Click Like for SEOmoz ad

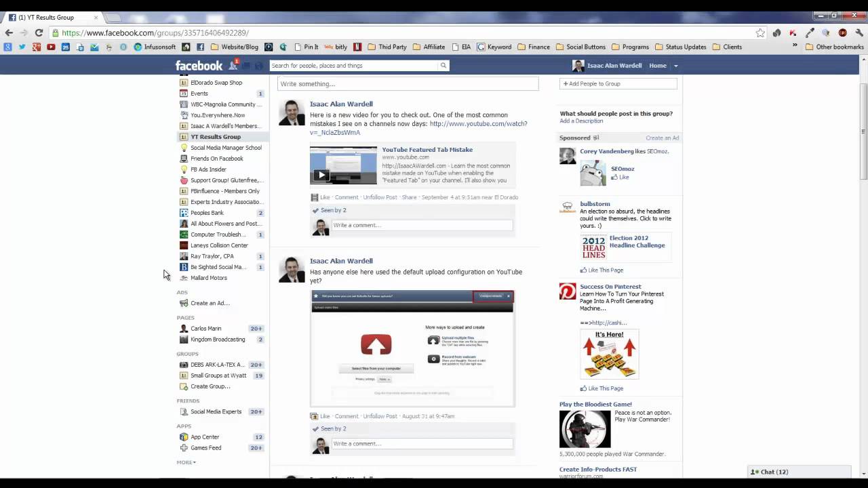620,178
